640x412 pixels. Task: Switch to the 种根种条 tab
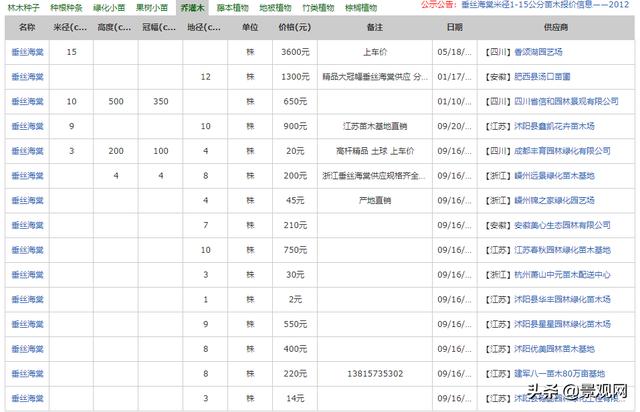pos(66,7)
